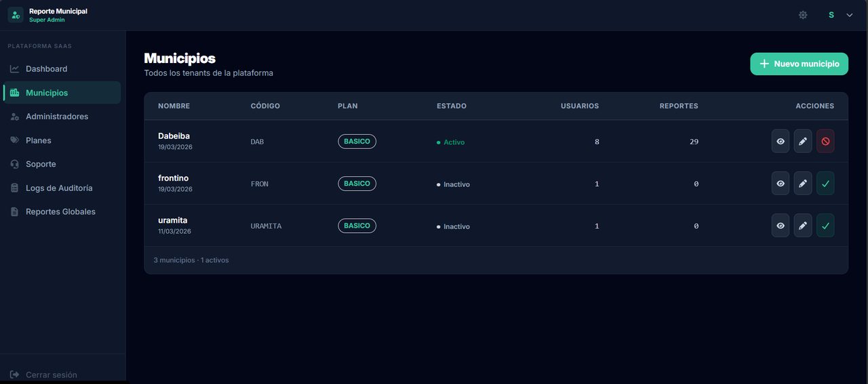Viewport: 868px width, 384px height.
Task: Click the plus icon in Nuevo municipio
Action: [x=764, y=64]
